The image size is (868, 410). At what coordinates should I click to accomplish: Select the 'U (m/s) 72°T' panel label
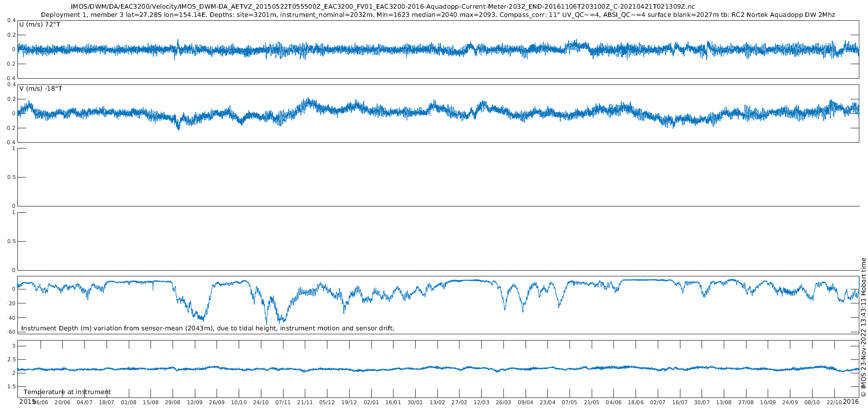pyautogui.click(x=40, y=25)
